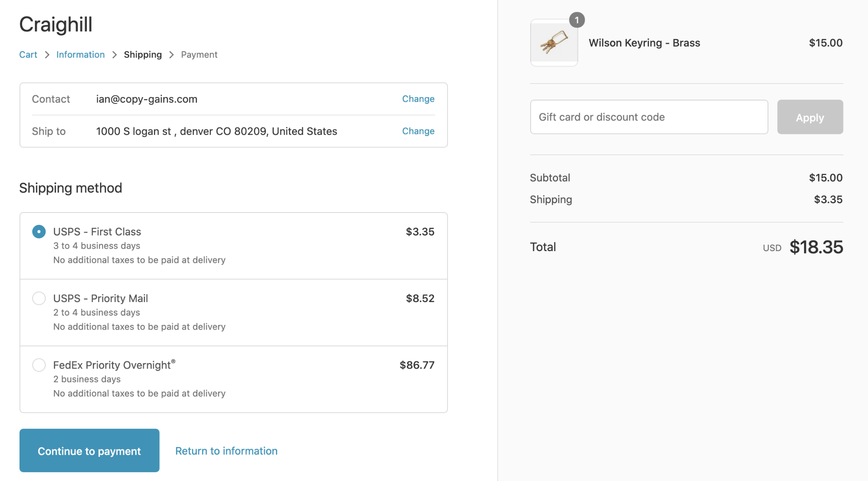Select USPS Priority Mail shipping
868x481 pixels.
point(39,298)
